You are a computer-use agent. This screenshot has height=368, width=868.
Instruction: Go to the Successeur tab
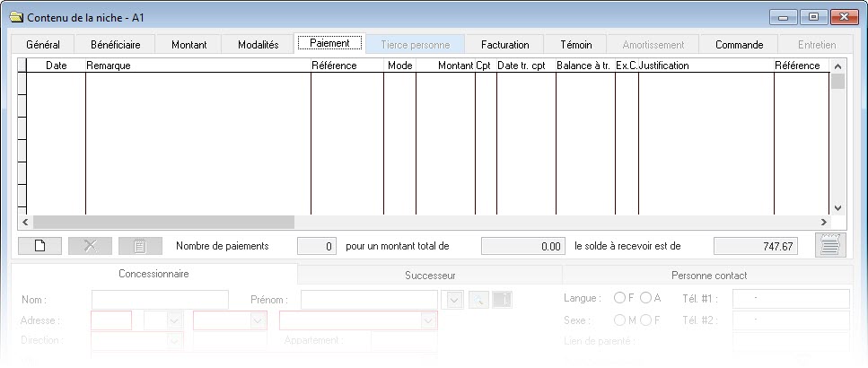pyautogui.click(x=429, y=276)
